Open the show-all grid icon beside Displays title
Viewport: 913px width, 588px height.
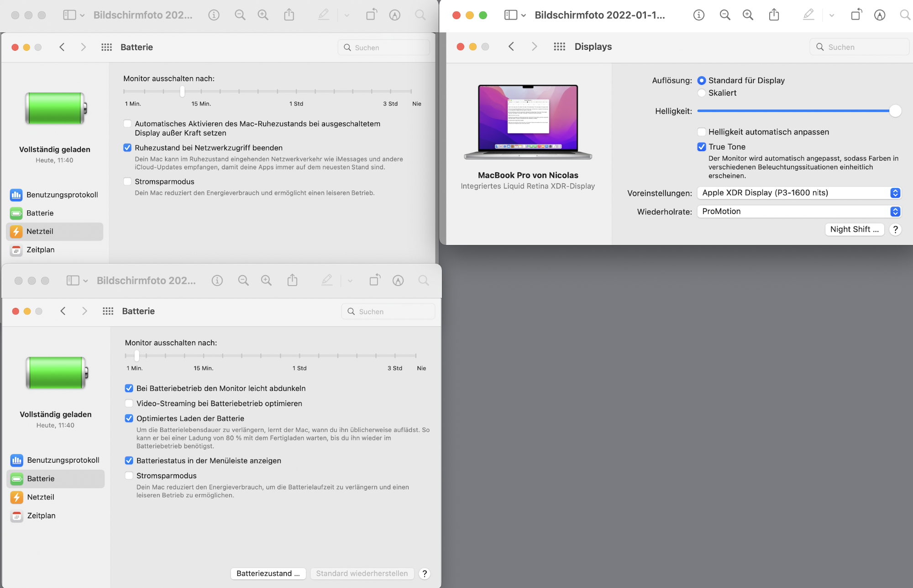559,47
